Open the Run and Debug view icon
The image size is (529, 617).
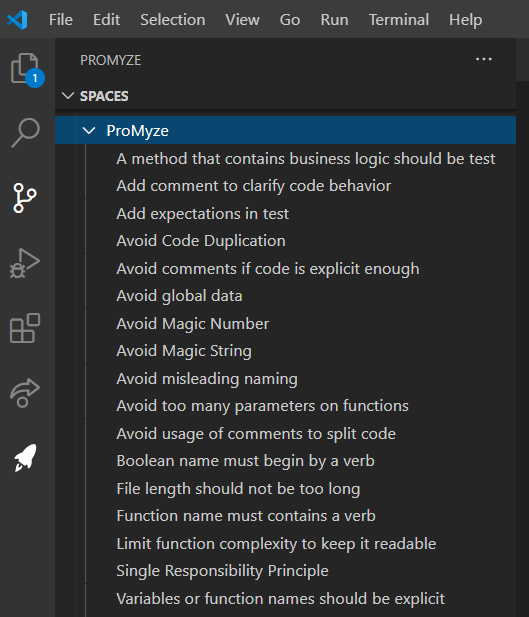25,263
